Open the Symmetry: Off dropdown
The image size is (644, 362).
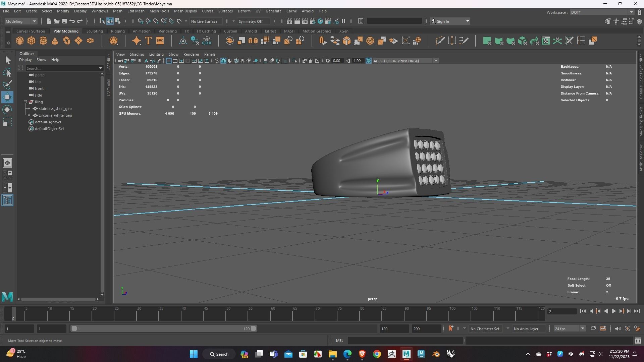pyautogui.click(x=254, y=21)
